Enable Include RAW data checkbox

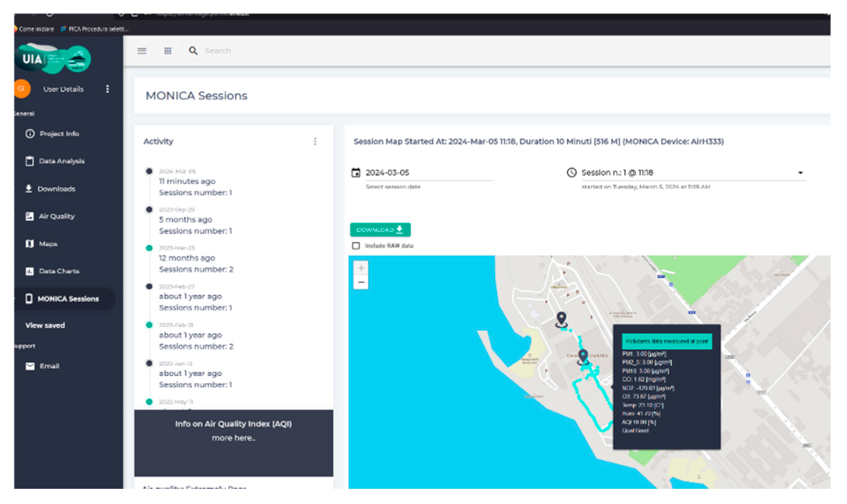coord(356,246)
